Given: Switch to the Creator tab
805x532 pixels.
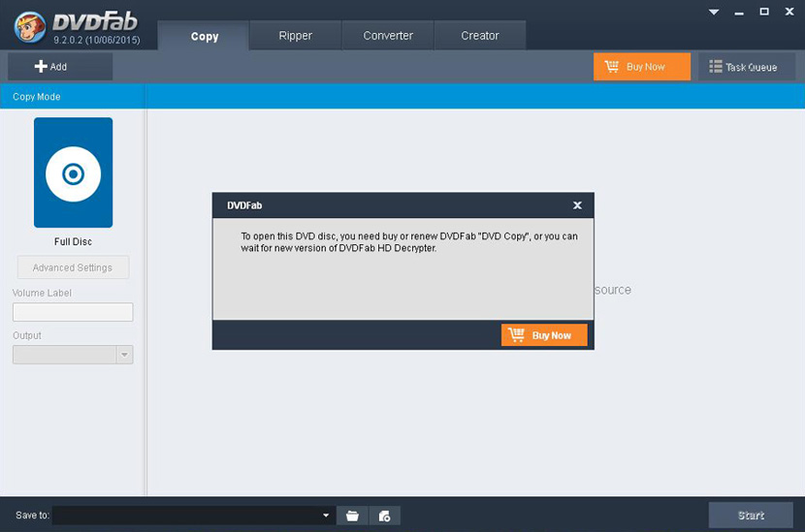Looking at the screenshot, I should (x=480, y=36).
